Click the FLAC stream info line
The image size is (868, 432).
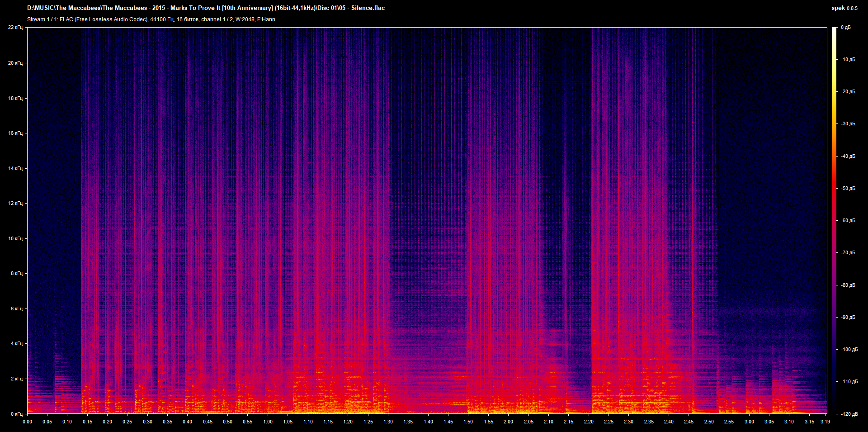point(151,19)
